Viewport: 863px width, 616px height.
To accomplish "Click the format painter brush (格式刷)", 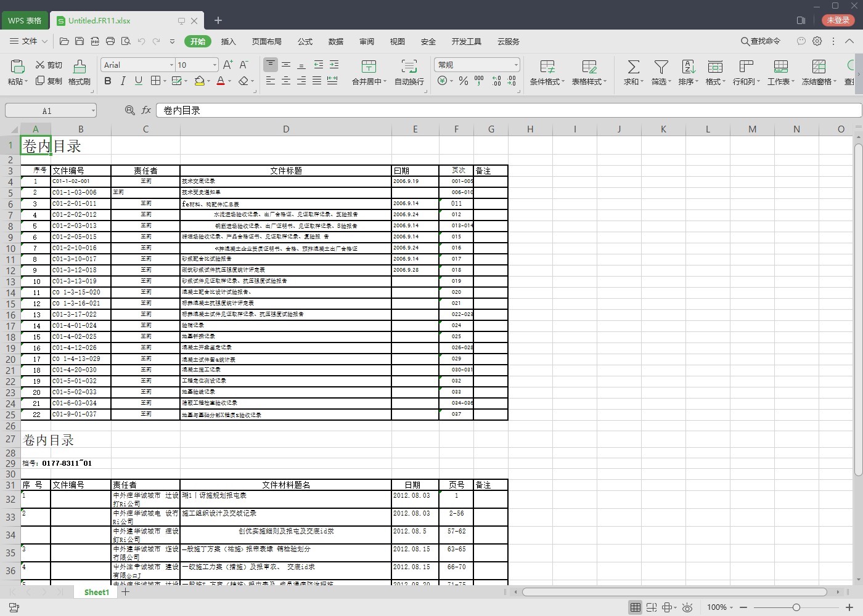I will pyautogui.click(x=80, y=73).
